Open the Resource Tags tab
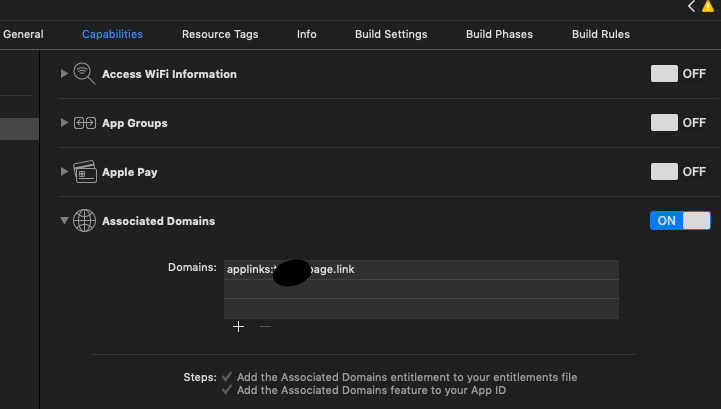The height and width of the screenshot is (409, 721). point(220,34)
